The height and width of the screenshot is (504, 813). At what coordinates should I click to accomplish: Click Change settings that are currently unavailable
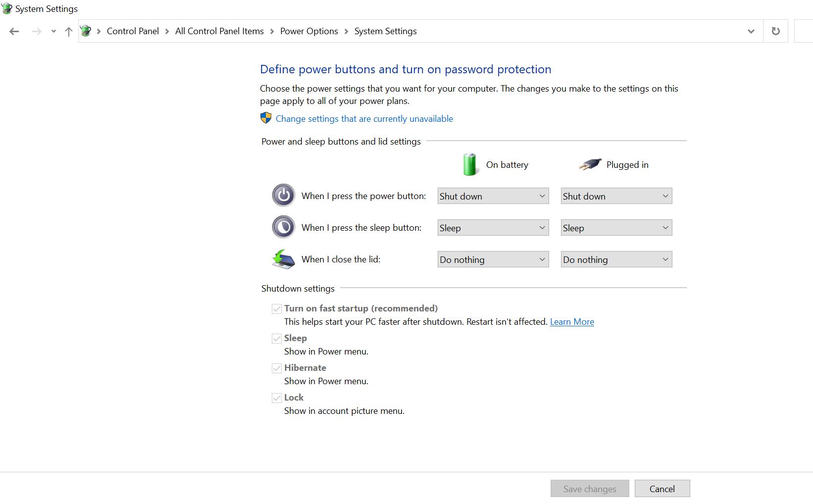(363, 118)
